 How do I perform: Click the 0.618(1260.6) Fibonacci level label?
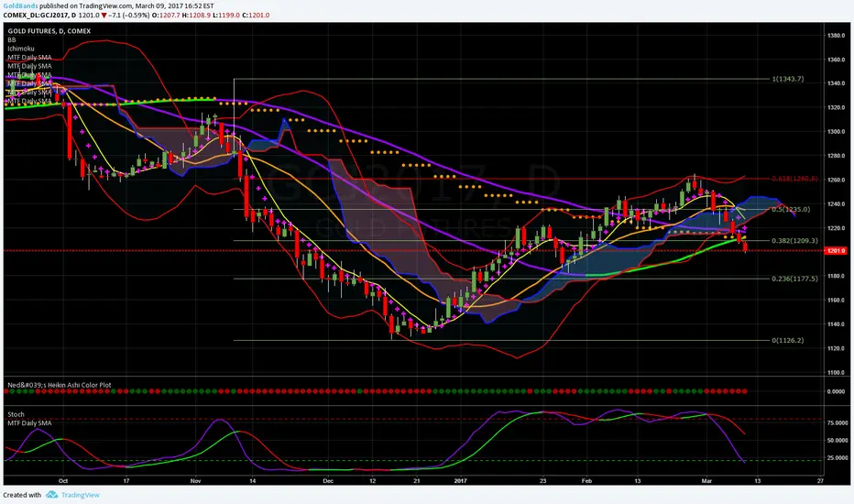pos(794,179)
